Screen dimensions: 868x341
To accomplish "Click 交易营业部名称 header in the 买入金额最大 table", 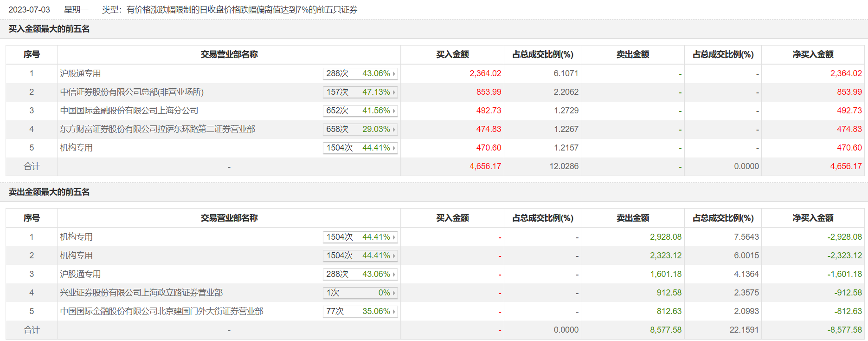I will pos(229,54).
